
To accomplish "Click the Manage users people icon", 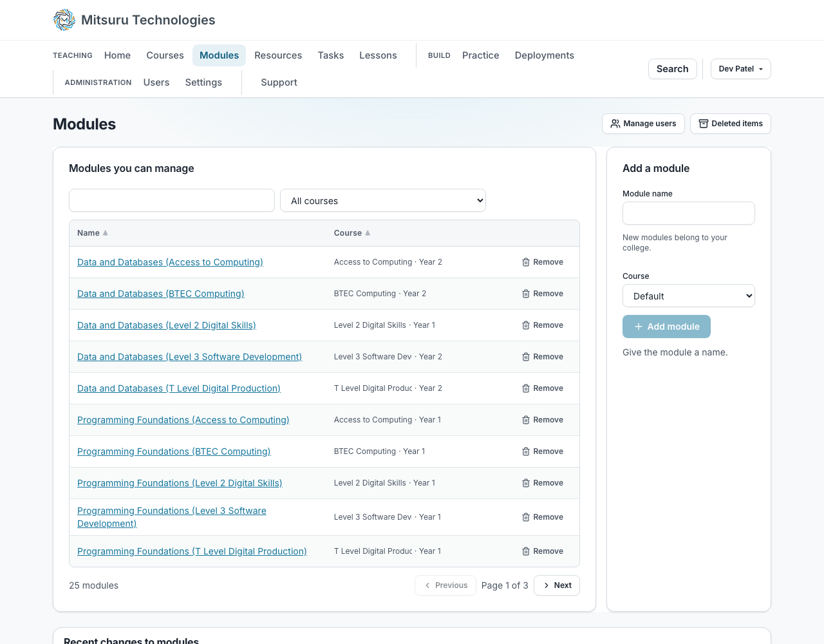I will [615, 124].
